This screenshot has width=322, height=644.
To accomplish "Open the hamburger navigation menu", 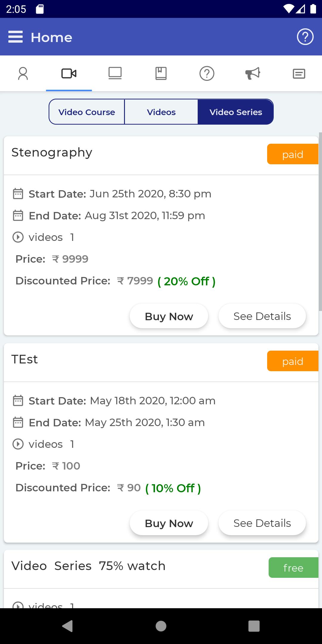I will coord(16,37).
